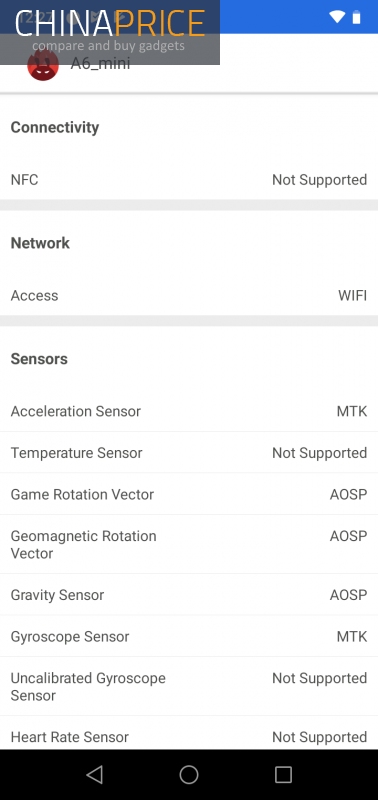Select the A6_mini device name
Viewport: 378px width, 800px height.
click(x=100, y=64)
